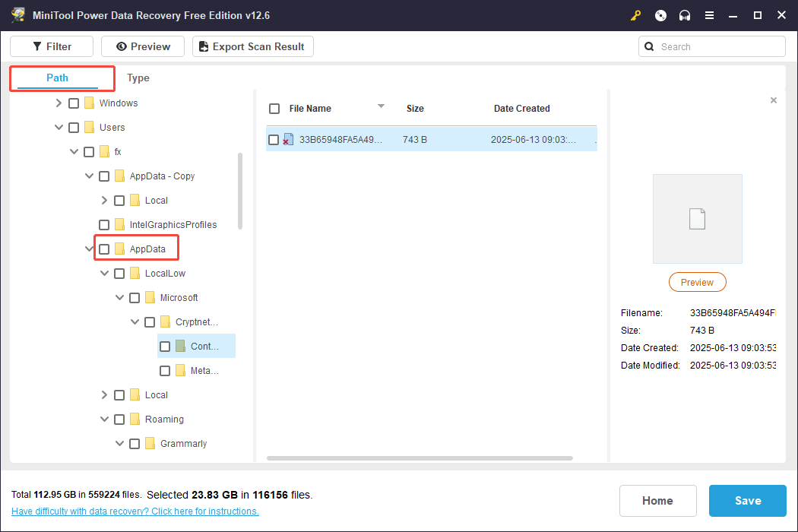Click the Export Scan Result icon
The image size is (798, 532).
[203, 46]
